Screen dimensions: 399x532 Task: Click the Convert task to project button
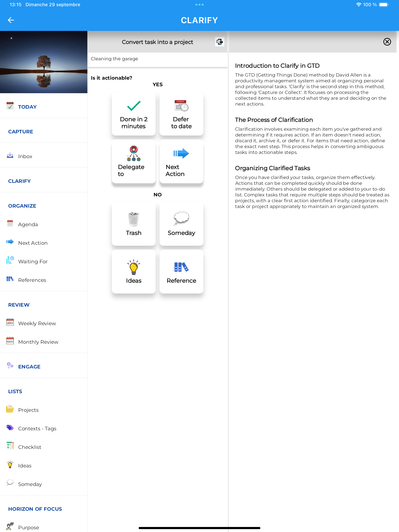pyautogui.click(x=218, y=42)
